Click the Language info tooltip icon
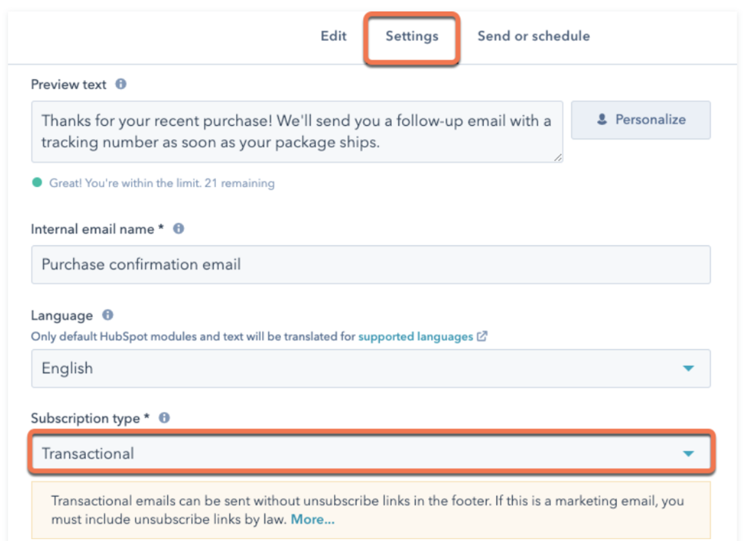 point(106,315)
